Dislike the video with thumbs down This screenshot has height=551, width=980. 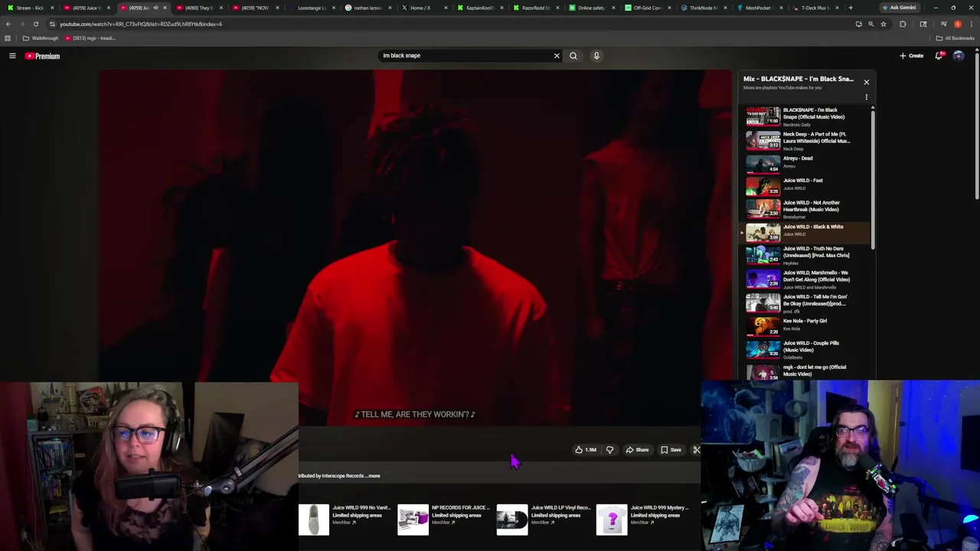pyautogui.click(x=609, y=450)
